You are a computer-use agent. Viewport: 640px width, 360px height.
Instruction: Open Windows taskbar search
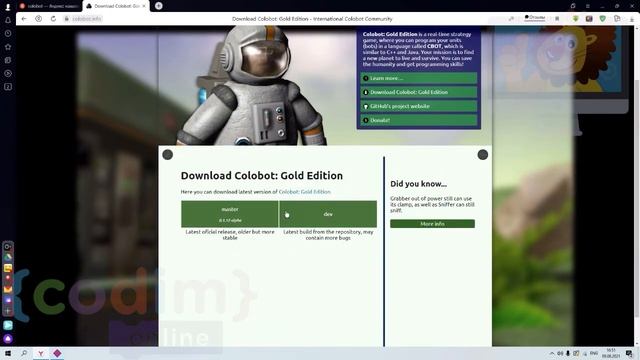24,353
